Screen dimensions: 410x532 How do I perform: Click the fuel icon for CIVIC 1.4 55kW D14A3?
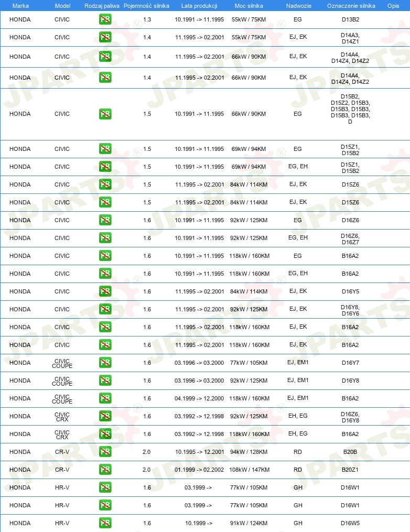(x=105, y=37)
